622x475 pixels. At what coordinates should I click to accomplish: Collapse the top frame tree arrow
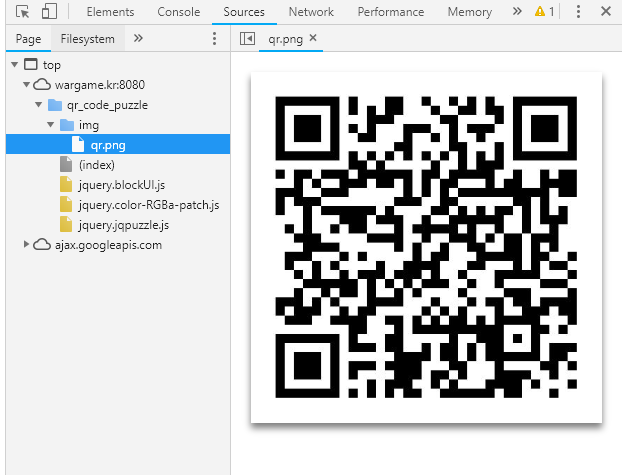click(15, 64)
